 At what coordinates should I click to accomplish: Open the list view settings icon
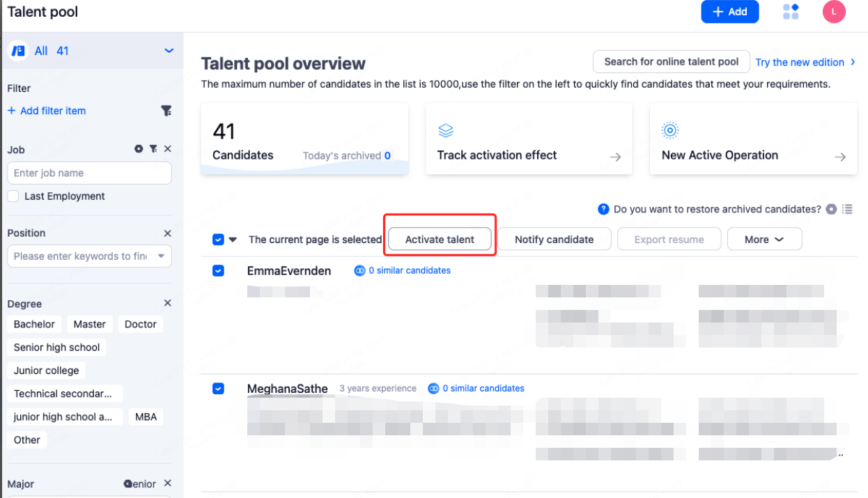point(847,209)
